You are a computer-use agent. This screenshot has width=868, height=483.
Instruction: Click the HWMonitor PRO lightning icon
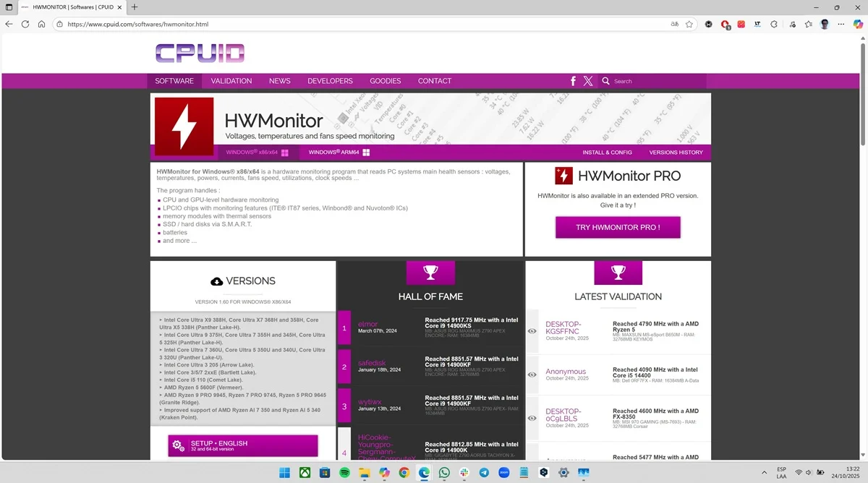click(564, 176)
